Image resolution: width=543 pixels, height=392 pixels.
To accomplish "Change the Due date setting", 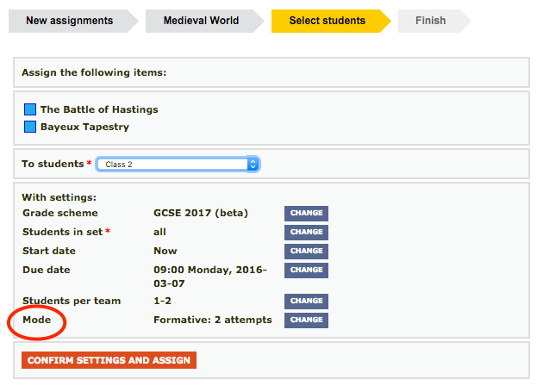I will point(306,271).
